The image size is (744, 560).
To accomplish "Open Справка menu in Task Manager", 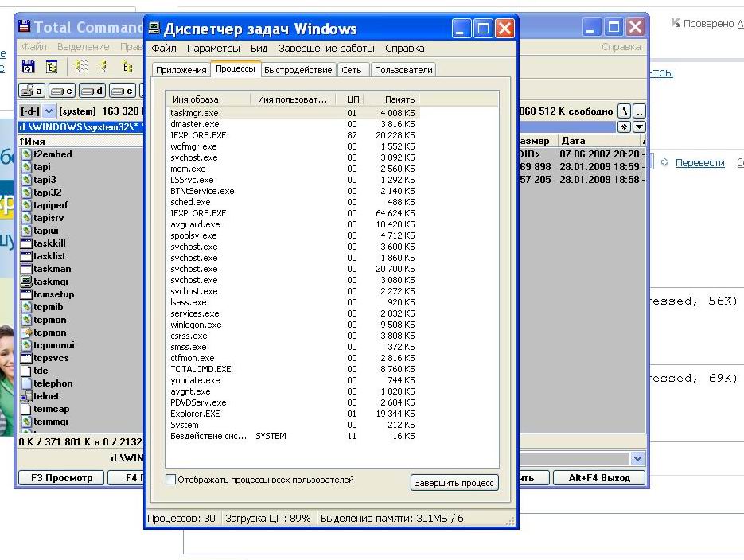I will pos(405,49).
